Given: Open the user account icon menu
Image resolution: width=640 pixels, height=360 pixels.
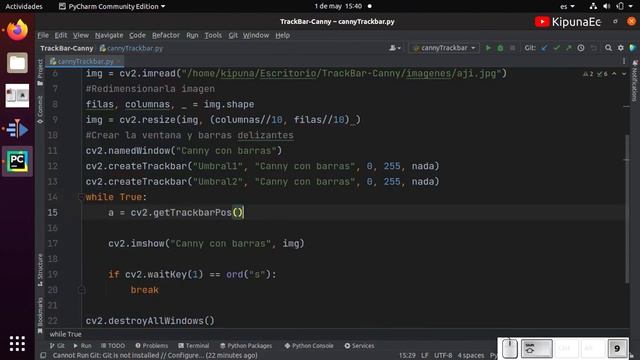Looking at the screenshot, I should pos(394,48).
